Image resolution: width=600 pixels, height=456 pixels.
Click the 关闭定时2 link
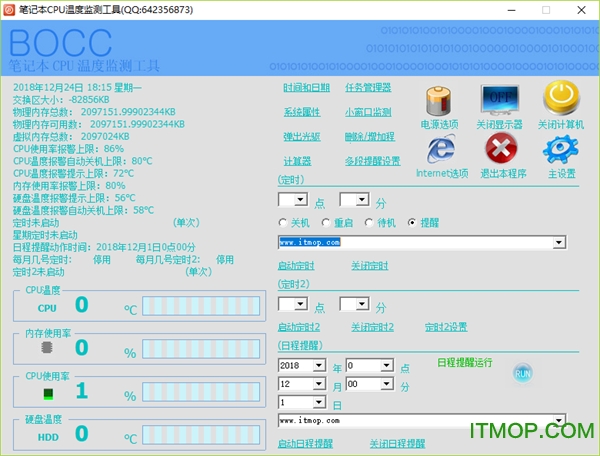point(372,327)
